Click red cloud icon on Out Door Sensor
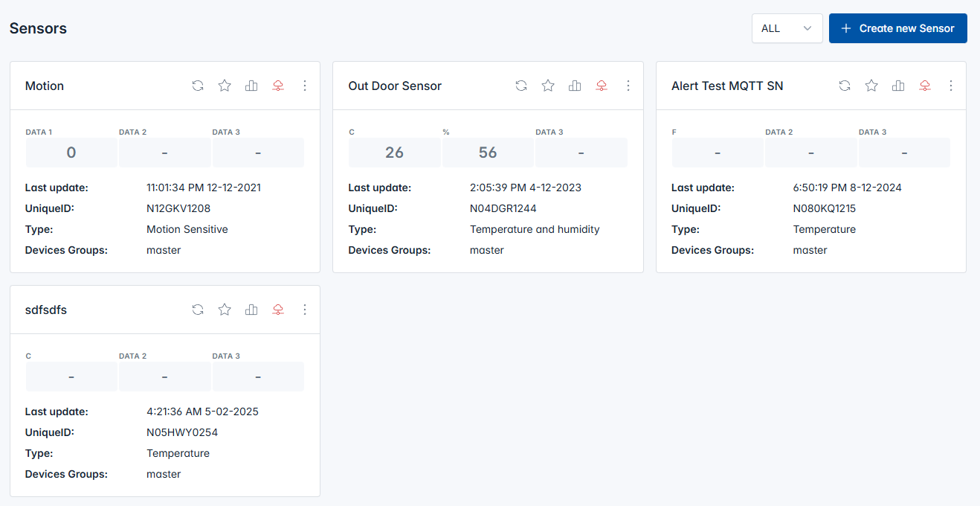 [x=602, y=86]
